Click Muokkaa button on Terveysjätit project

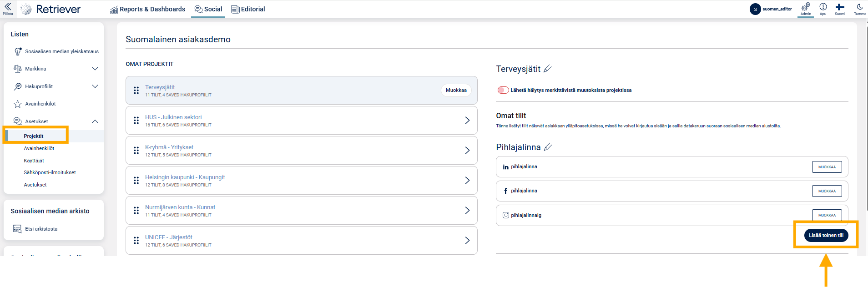point(456,90)
